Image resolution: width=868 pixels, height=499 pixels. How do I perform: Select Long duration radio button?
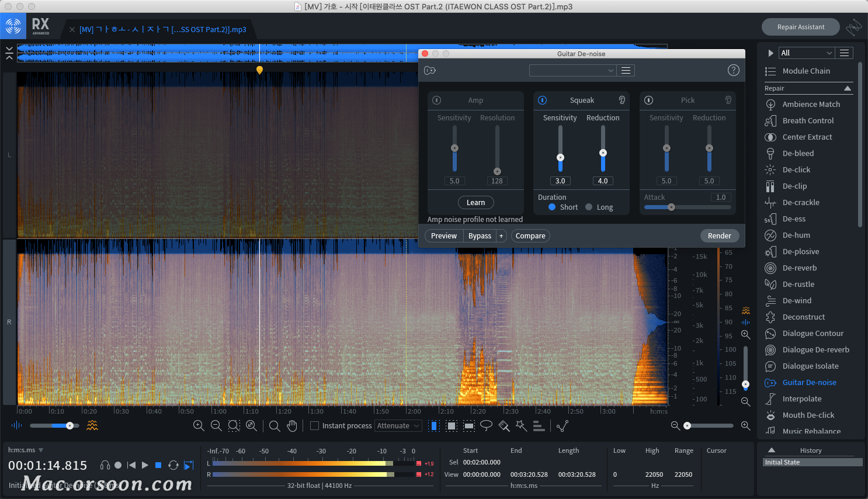589,207
